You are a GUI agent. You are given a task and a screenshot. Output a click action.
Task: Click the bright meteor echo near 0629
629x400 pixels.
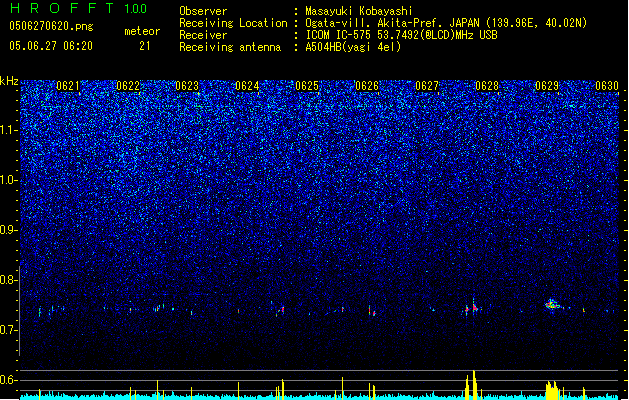coord(552,304)
